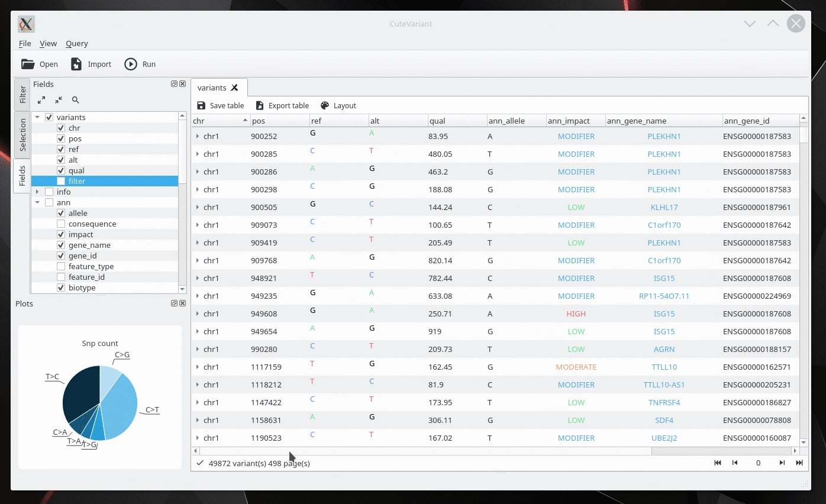Click the Open folder icon in toolbar
Viewport: 826px width, 504px height.
[x=28, y=64]
